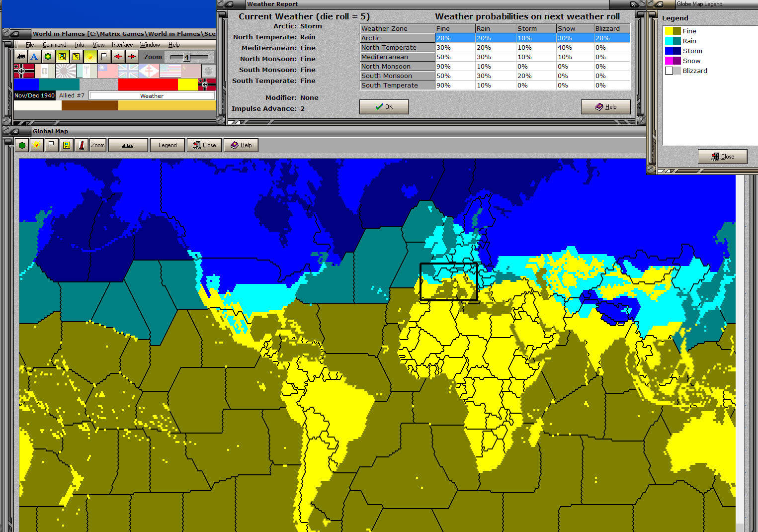The width and height of the screenshot is (758, 532).
Task: Toggle the yellow weather sun display on main toolbar
Action: pos(90,56)
